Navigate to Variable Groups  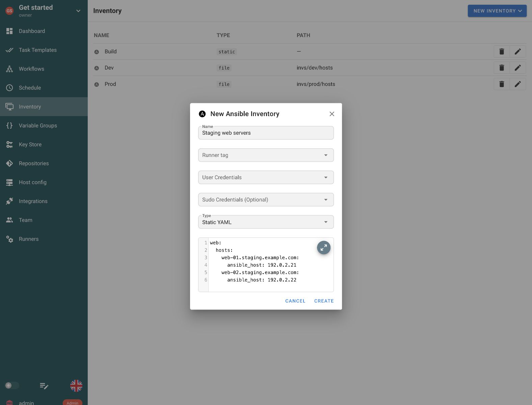click(44, 126)
